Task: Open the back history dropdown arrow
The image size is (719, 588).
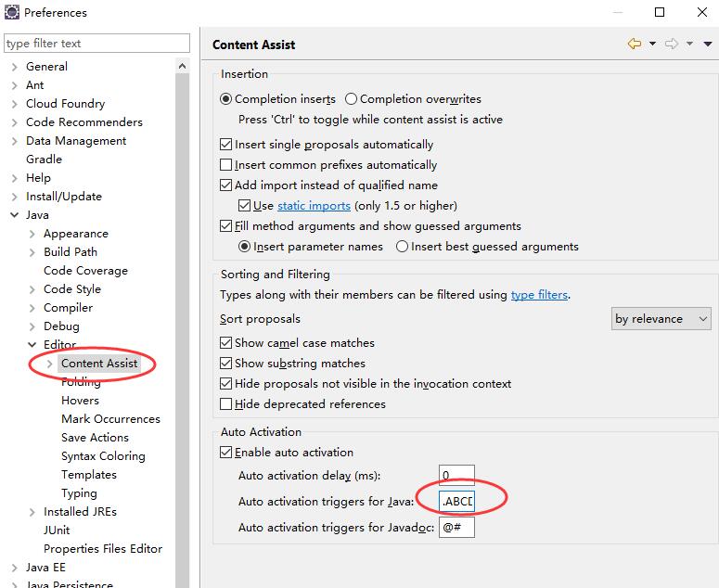Action: point(652,44)
